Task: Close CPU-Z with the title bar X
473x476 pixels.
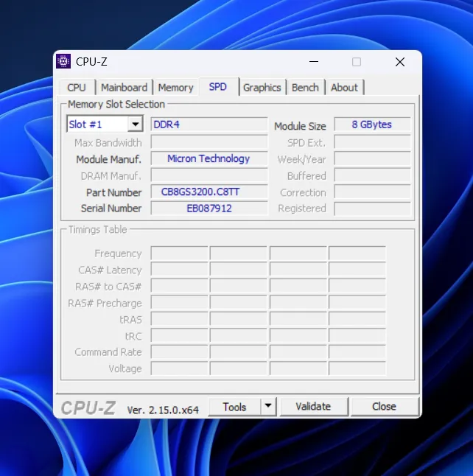Action: 399,62
